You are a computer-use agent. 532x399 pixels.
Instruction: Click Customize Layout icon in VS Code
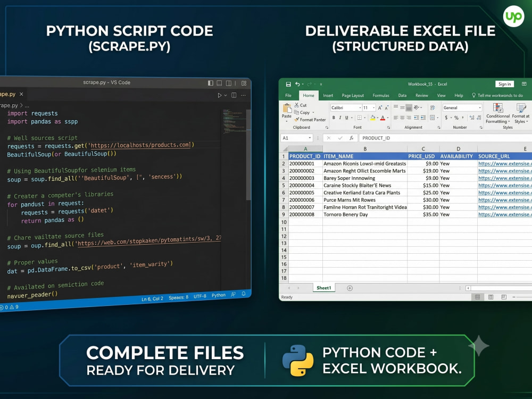point(244,83)
